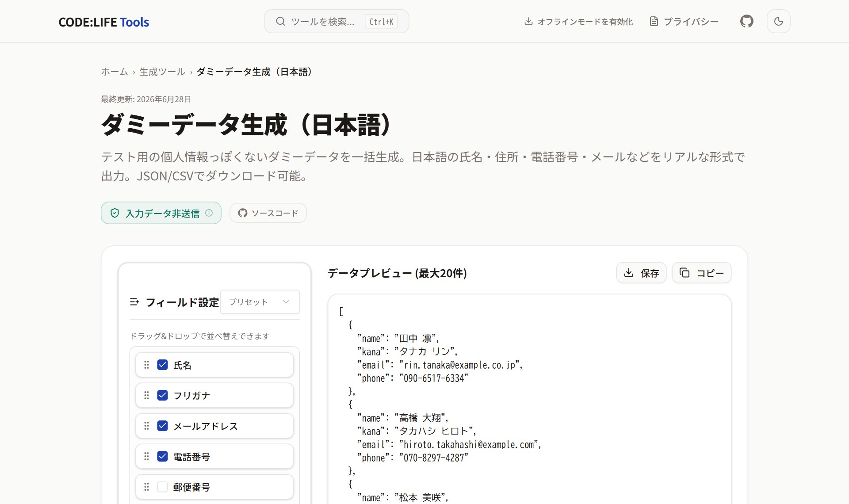The image size is (849, 504).
Task: Click the 保存 download button
Action: 641,273
